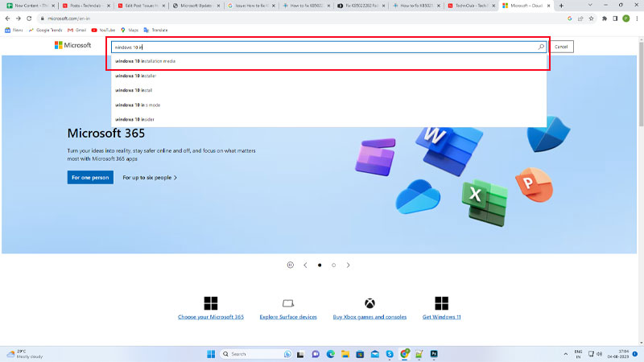Open the Google Trends bookmark
Image resolution: width=644 pixels, height=362 pixels.
(45, 30)
